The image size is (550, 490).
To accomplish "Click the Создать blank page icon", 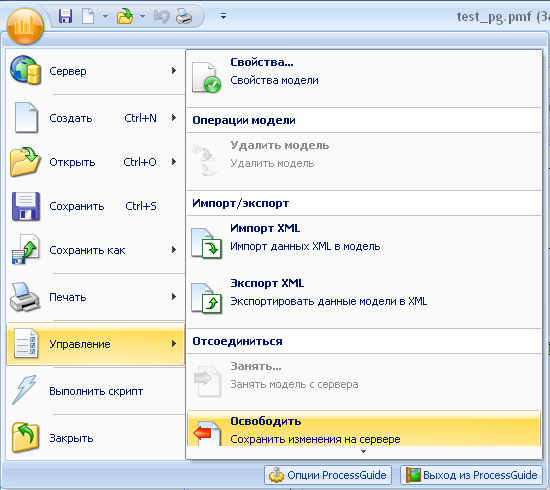I will click(26, 118).
